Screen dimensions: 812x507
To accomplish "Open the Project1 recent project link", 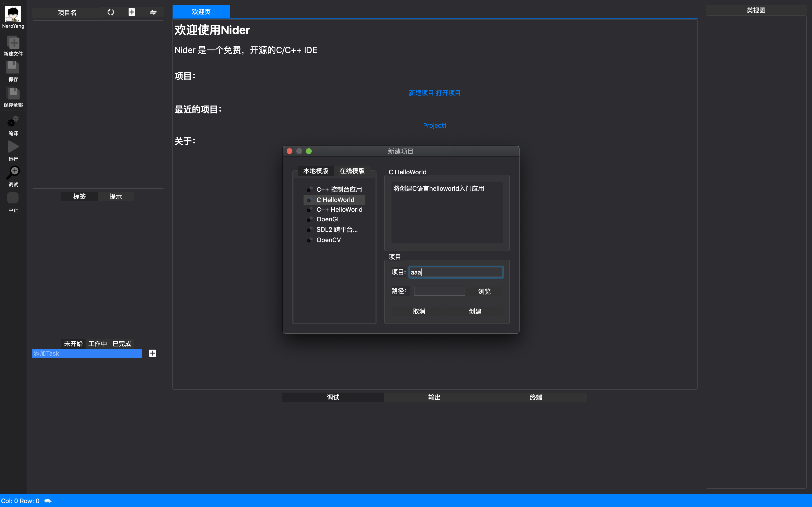I will pos(435,125).
